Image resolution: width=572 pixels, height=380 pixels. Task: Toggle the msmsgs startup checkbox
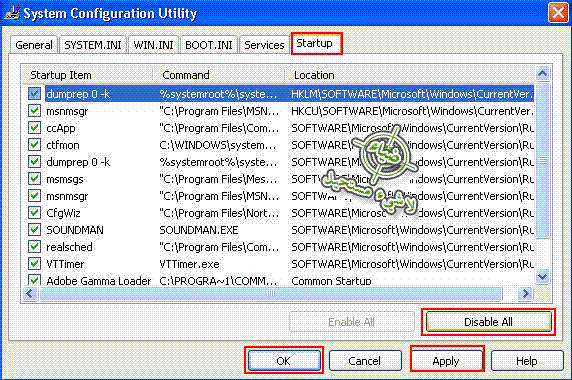pyautogui.click(x=34, y=179)
